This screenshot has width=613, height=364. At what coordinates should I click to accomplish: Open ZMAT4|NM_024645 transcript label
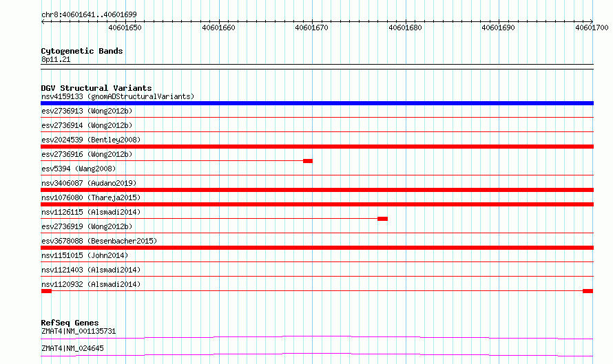(x=72, y=348)
